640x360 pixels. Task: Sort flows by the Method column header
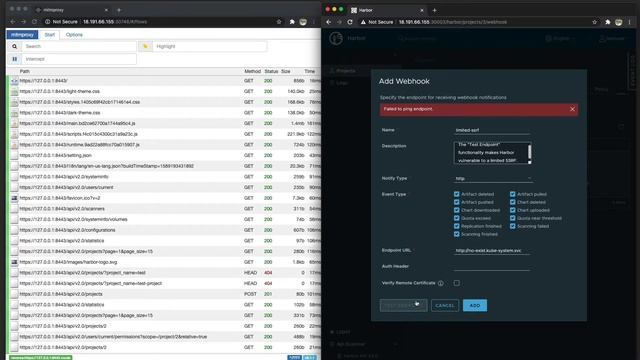click(x=252, y=71)
